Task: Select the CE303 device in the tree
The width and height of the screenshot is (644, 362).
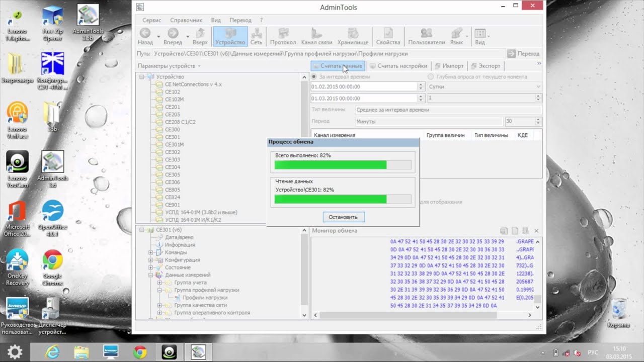Action: coord(173,160)
